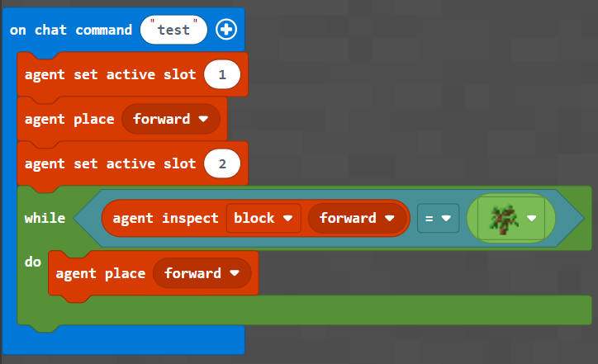The image size is (598, 364).
Task: Select the "agent inspect" block label
Action: coord(165,219)
